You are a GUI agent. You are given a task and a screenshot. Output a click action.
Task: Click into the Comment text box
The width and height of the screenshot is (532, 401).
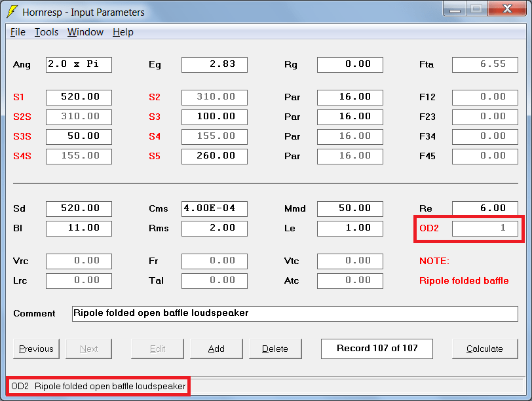click(295, 313)
